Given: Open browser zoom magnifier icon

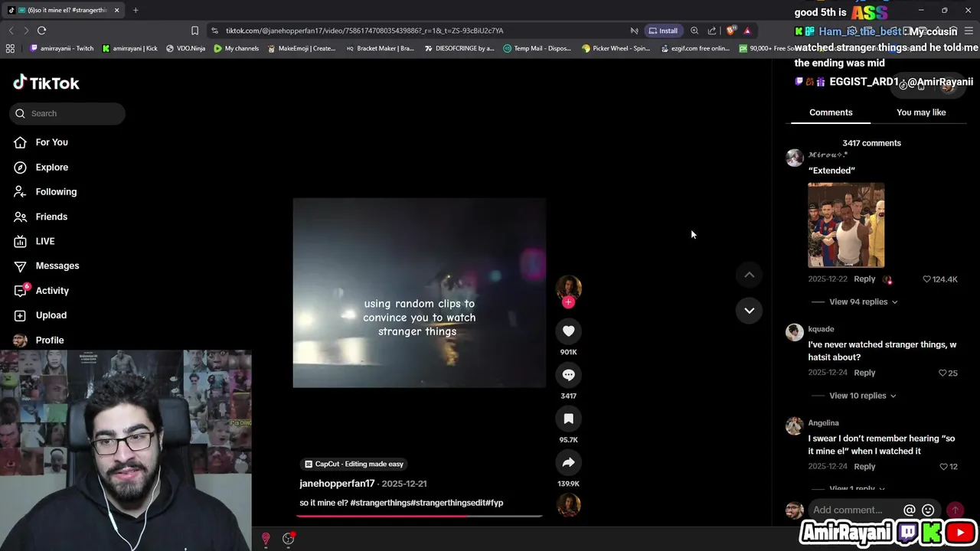Looking at the screenshot, I should pyautogui.click(x=694, y=31).
